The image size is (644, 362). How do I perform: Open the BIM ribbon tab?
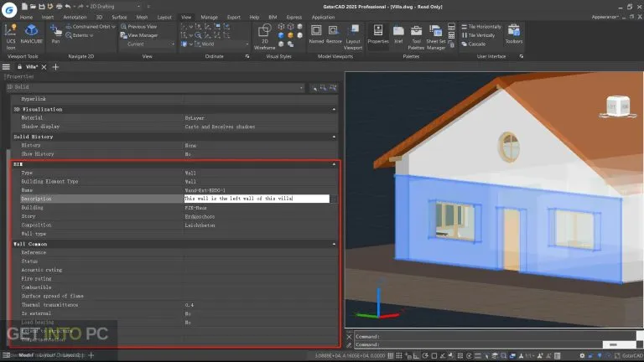(x=273, y=18)
